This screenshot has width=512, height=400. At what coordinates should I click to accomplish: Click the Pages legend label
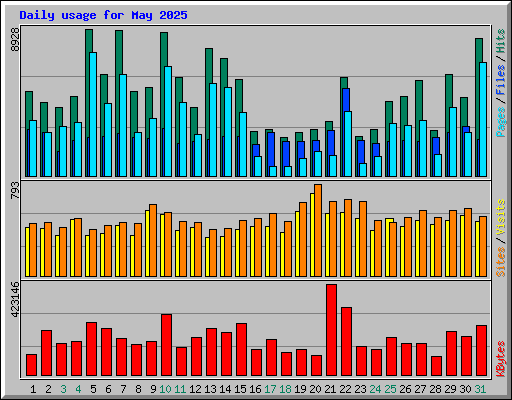click(x=501, y=122)
